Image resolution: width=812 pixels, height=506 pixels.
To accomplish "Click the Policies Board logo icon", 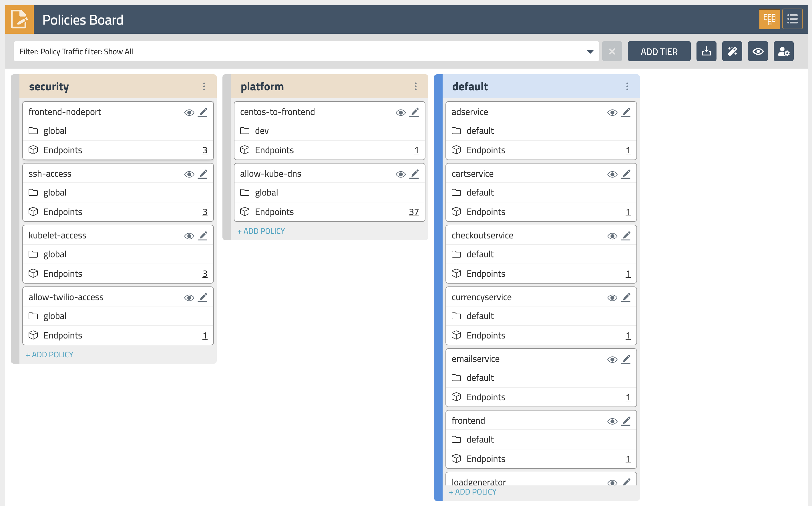I will click(x=19, y=19).
